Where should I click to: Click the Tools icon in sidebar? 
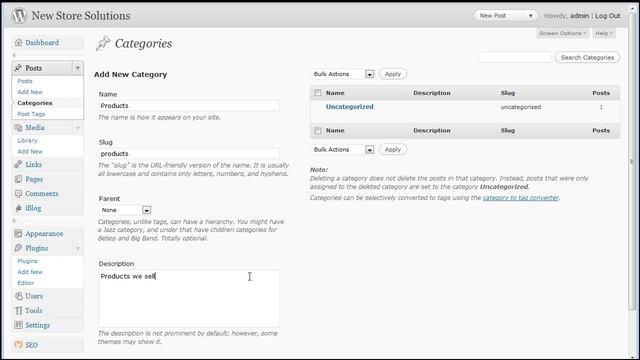click(18, 311)
